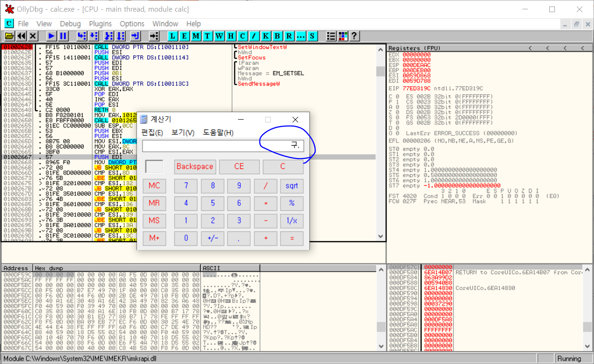Open References window with R button

coord(289,36)
